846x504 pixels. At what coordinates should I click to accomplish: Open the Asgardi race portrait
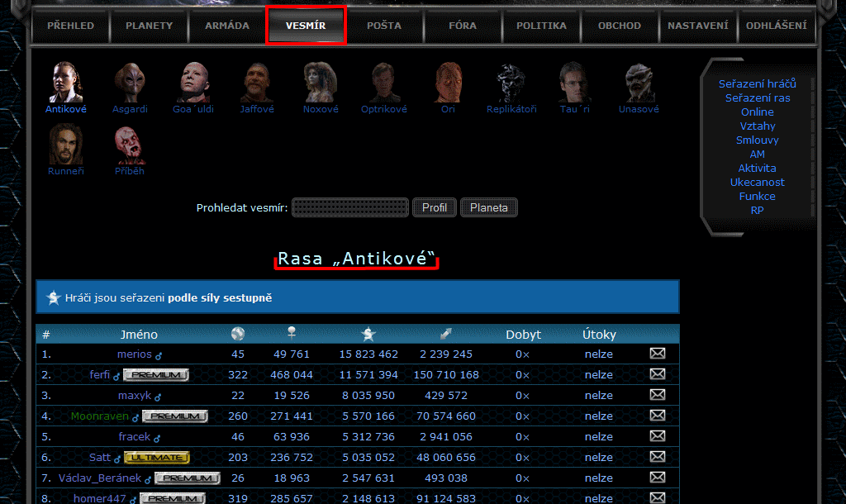(x=131, y=82)
